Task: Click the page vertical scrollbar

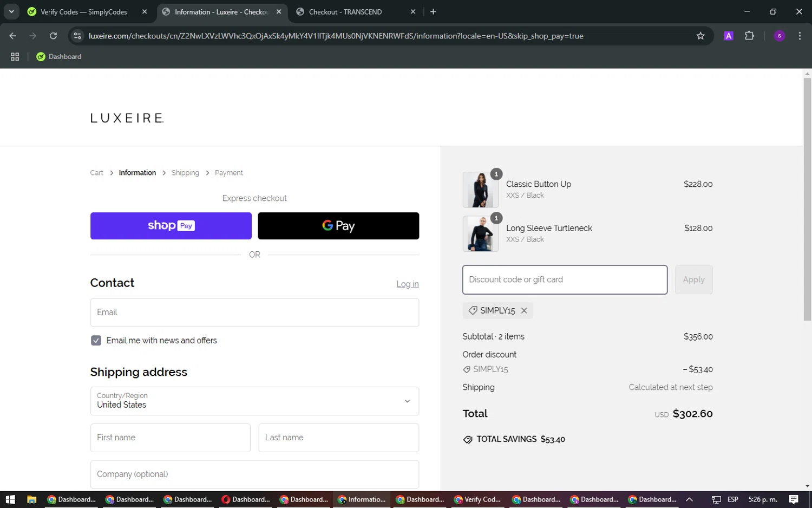Action: point(807,199)
